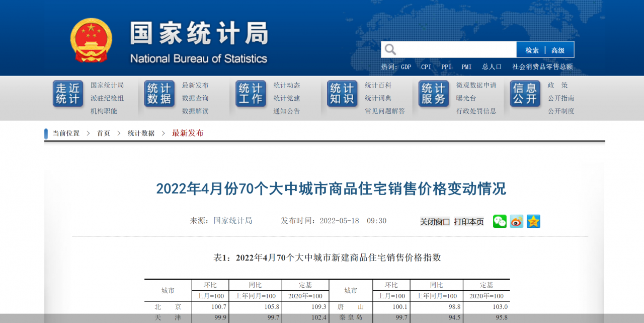Open 数据解读 menu link
The width and height of the screenshot is (644, 323).
(195, 111)
